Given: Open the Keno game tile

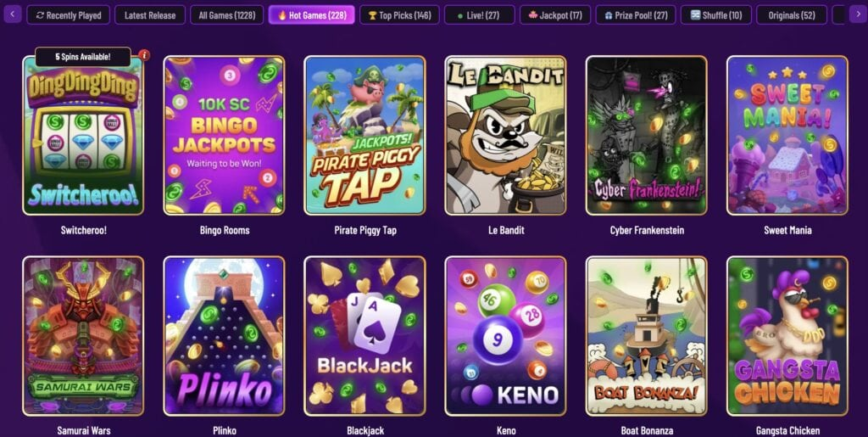Looking at the screenshot, I should pyautogui.click(x=505, y=336).
